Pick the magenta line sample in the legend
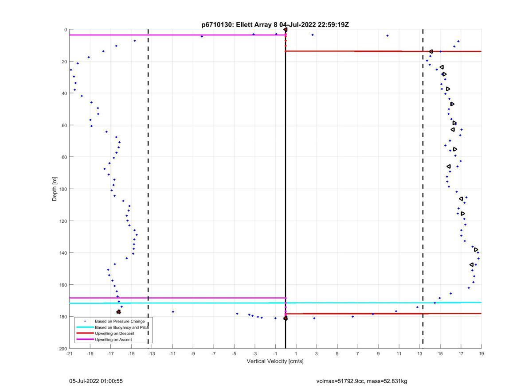The image size is (532, 392). pos(85,339)
